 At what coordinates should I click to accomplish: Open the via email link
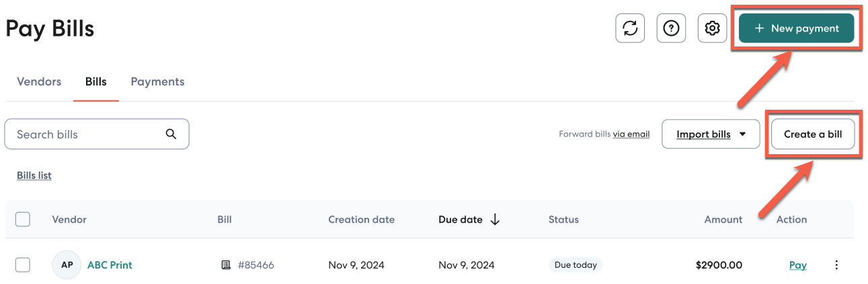click(631, 134)
